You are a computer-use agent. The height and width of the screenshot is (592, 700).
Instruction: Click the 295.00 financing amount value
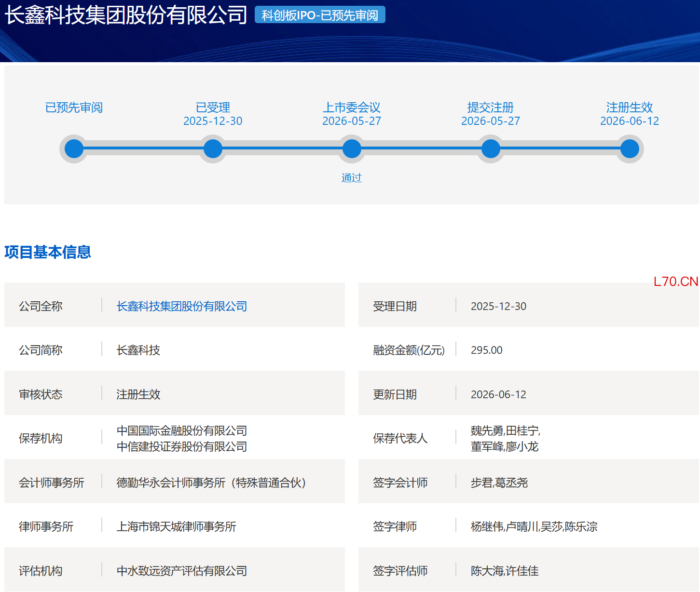(487, 350)
